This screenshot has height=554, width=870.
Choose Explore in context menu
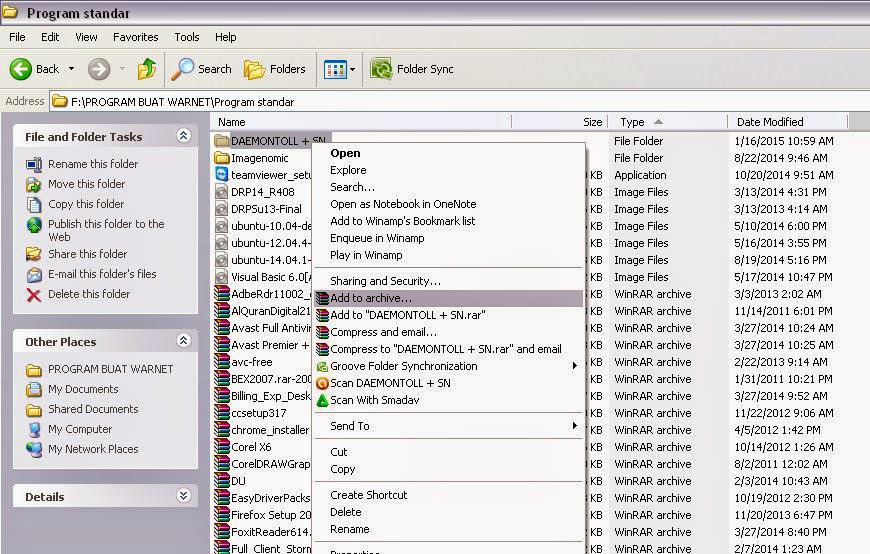[348, 170]
